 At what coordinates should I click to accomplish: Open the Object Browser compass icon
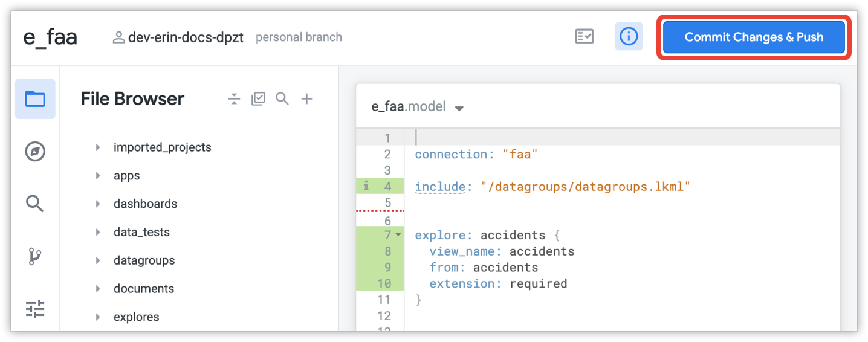tap(35, 151)
